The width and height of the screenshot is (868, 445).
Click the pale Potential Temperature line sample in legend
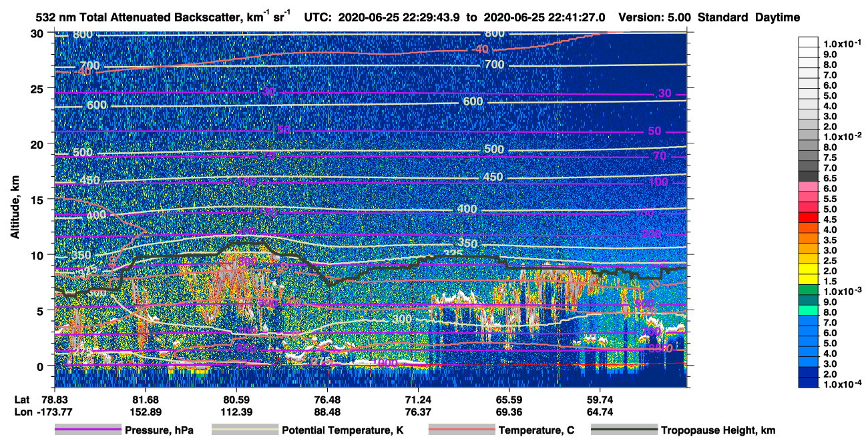(244, 430)
